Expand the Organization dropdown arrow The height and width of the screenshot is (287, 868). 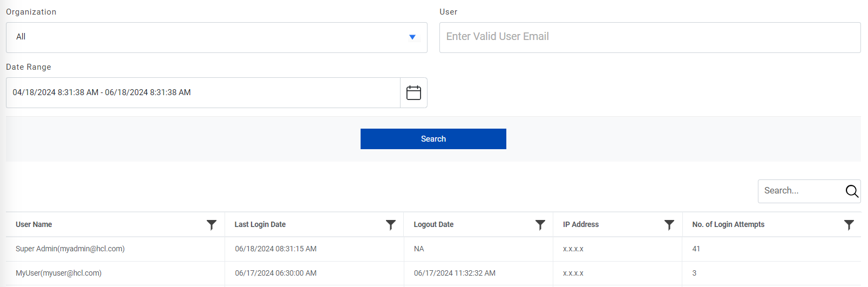[412, 37]
